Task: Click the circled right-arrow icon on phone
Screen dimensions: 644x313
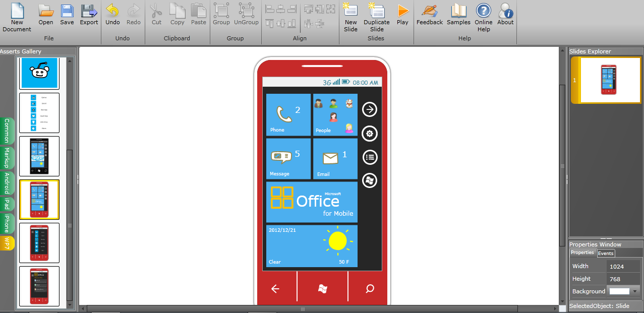Action: click(370, 109)
